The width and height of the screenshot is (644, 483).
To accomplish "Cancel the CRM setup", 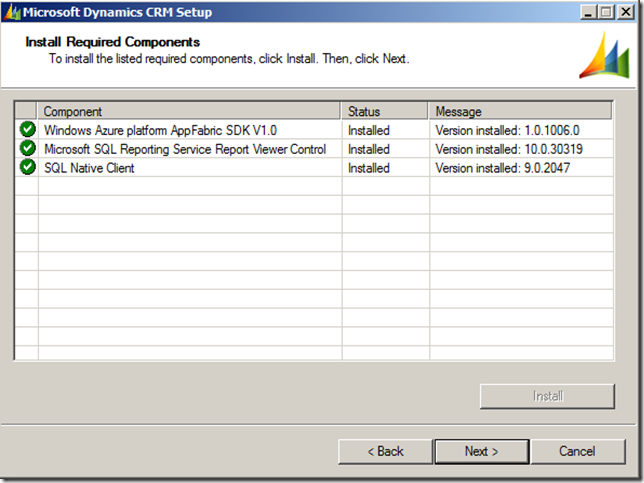I will (577, 451).
